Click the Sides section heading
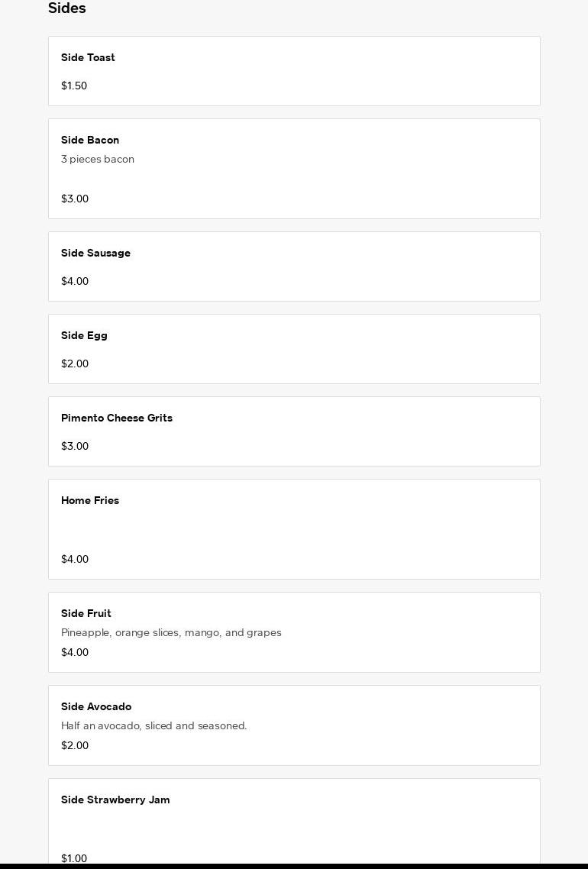Viewport: 588px width, 869px height. [67, 8]
